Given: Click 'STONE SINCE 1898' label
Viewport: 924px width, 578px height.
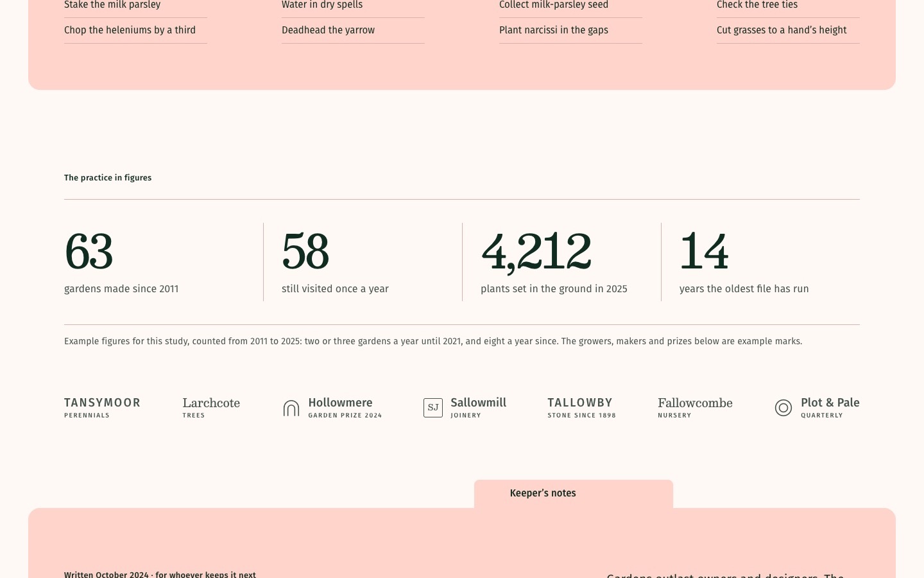Looking at the screenshot, I should 581,416.
